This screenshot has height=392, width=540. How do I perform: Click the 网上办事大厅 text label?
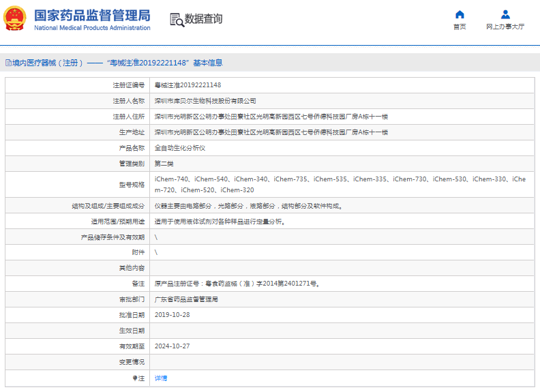coord(505,27)
